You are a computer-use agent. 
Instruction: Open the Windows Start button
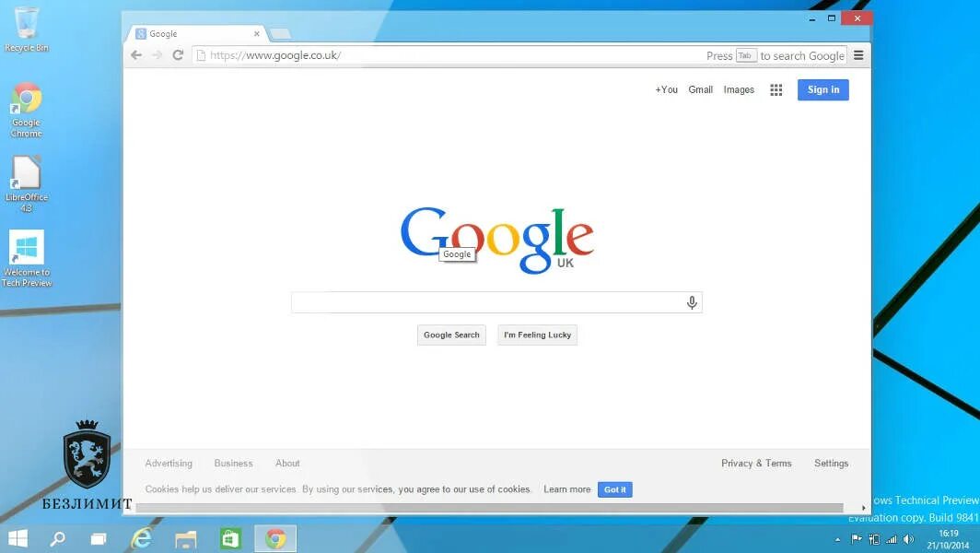tap(17, 538)
